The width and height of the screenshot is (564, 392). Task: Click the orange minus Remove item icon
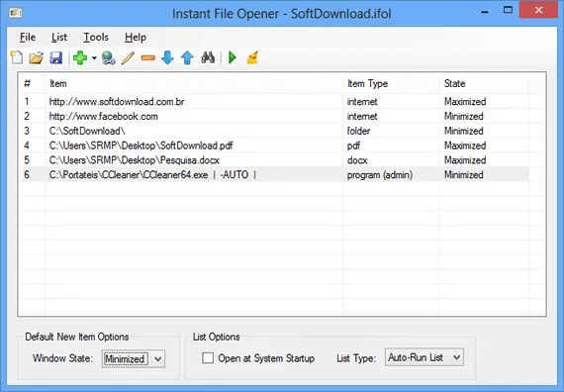click(x=147, y=57)
